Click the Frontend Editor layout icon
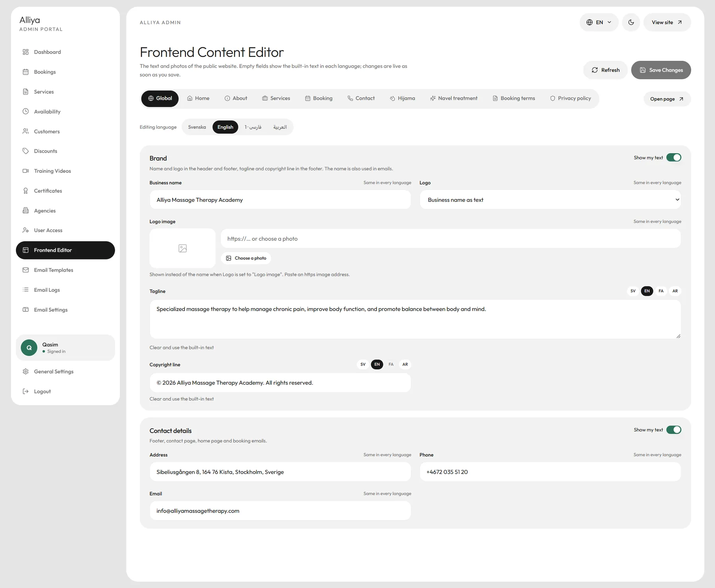The width and height of the screenshot is (715, 588). pos(26,250)
